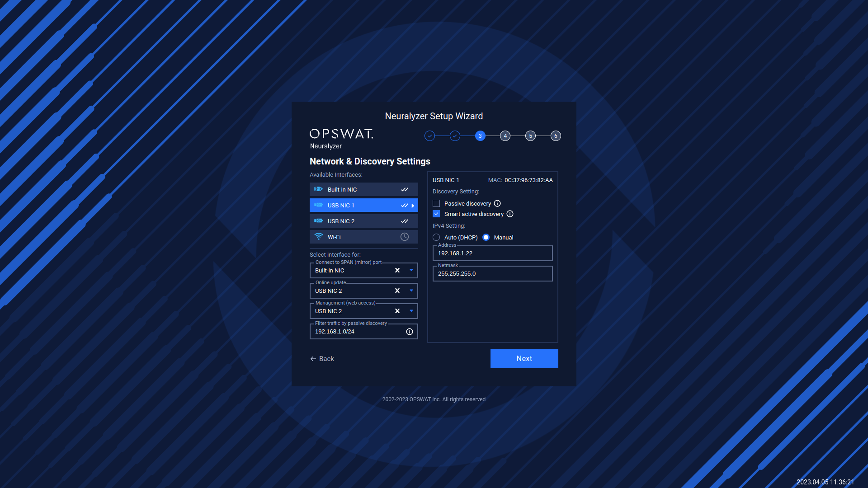Clear the Online update interface selection
The image size is (868, 488).
pyautogui.click(x=397, y=291)
